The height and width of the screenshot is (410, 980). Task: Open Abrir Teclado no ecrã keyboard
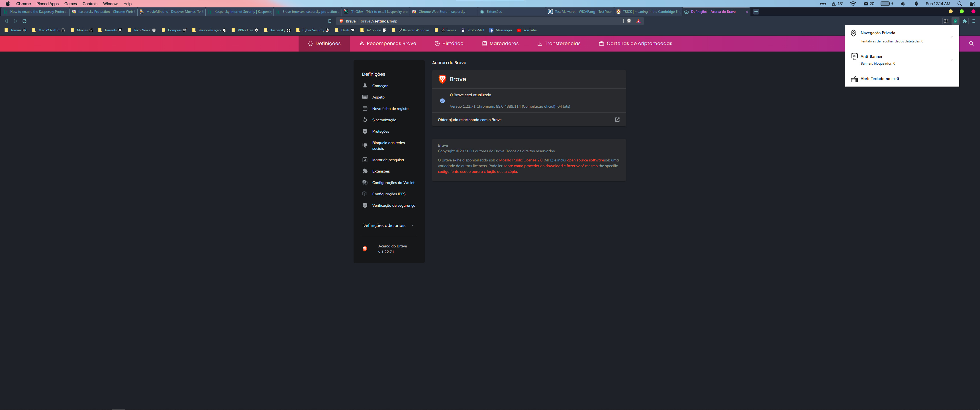pyautogui.click(x=879, y=79)
